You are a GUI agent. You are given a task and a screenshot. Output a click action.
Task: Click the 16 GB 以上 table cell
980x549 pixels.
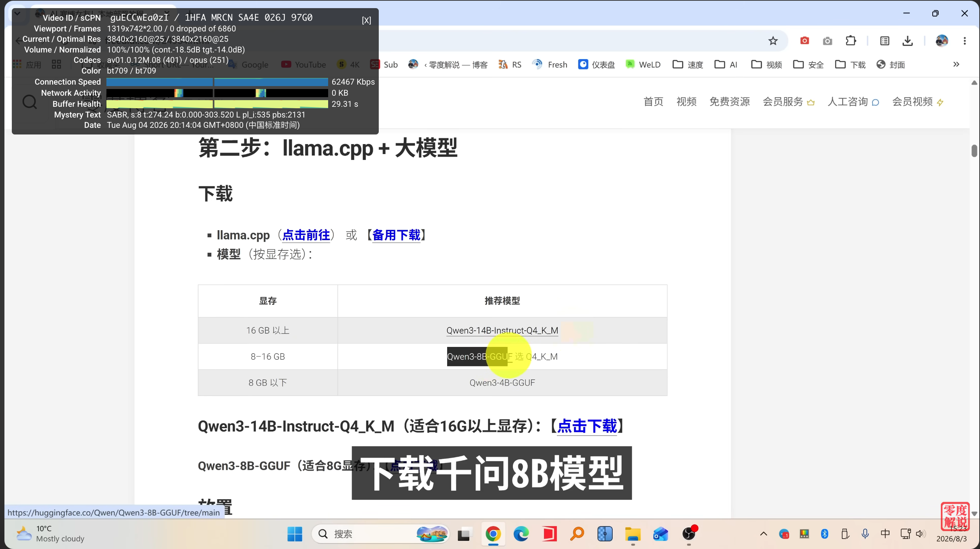click(268, 330)
